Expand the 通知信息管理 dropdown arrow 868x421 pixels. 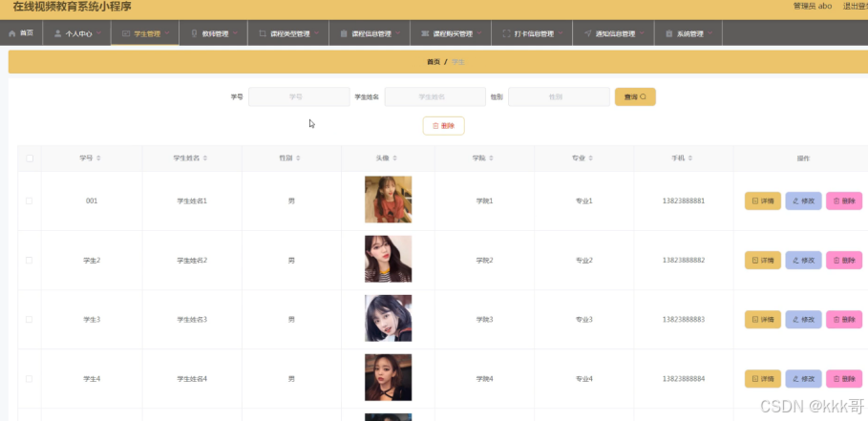pyautogui.click(x=642, y=33)
